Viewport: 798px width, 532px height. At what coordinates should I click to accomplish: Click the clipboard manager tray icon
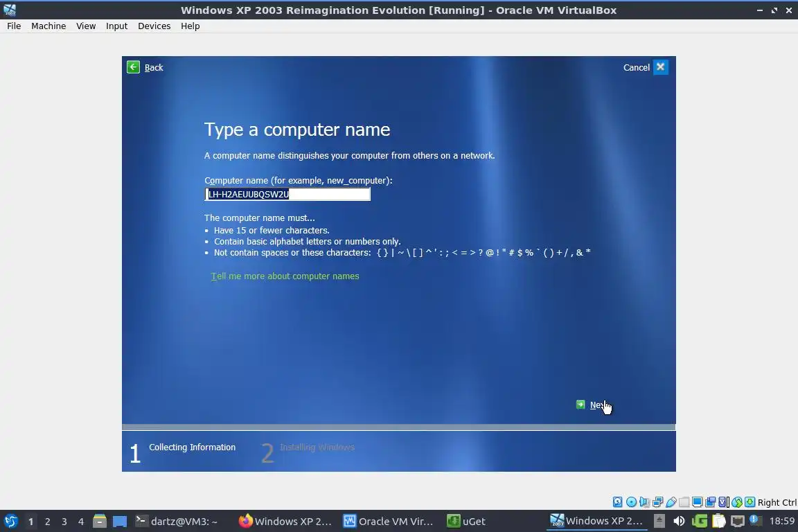coord(718,521)
